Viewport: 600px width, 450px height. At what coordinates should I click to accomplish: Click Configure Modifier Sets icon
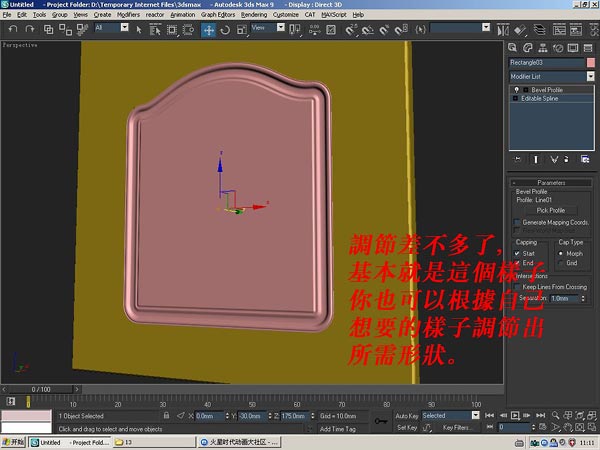(x=583, y=159)
